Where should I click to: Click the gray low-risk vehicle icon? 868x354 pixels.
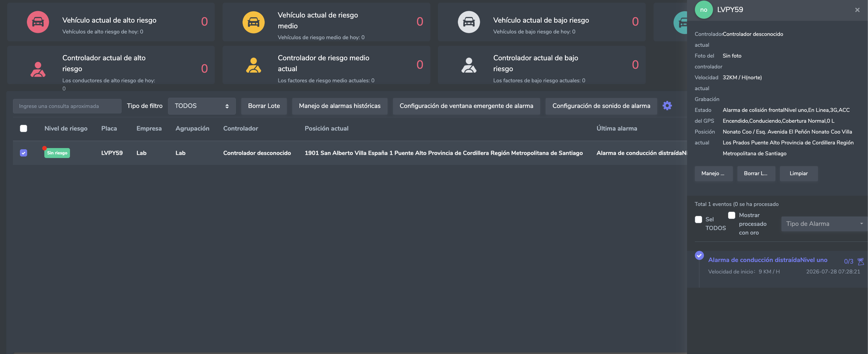[469, 22]
